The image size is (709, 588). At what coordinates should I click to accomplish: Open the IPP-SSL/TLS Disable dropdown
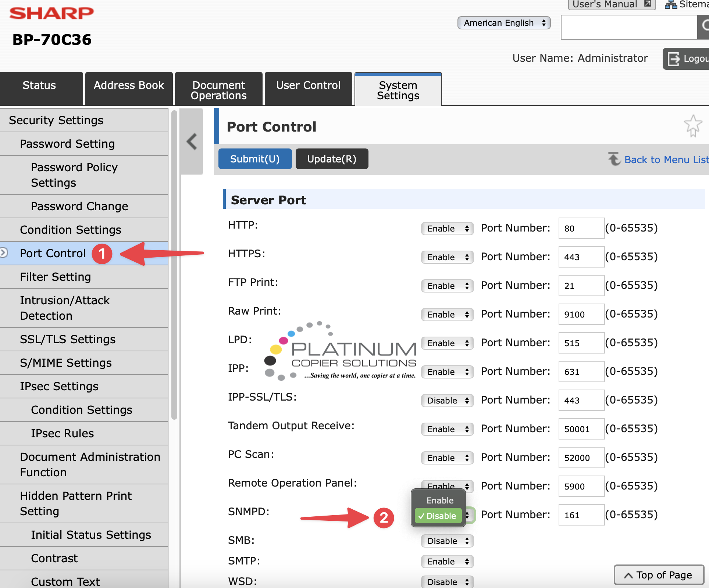point(447,401)
